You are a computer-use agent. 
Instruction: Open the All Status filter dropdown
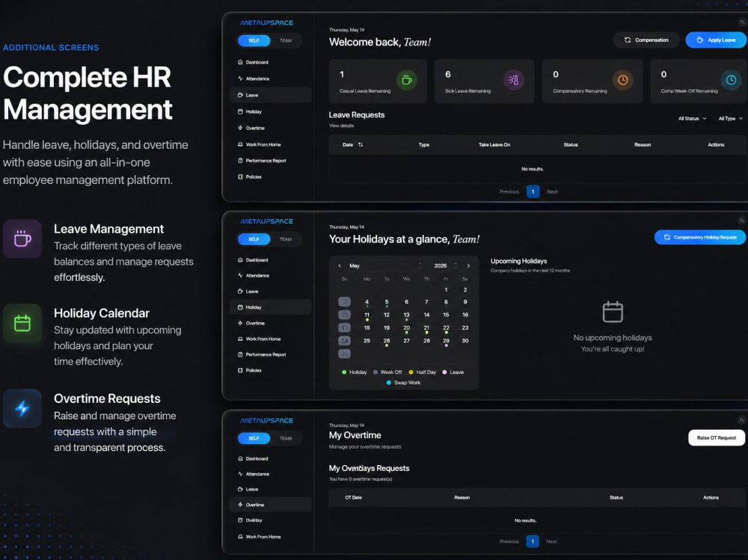coord(692,118)
